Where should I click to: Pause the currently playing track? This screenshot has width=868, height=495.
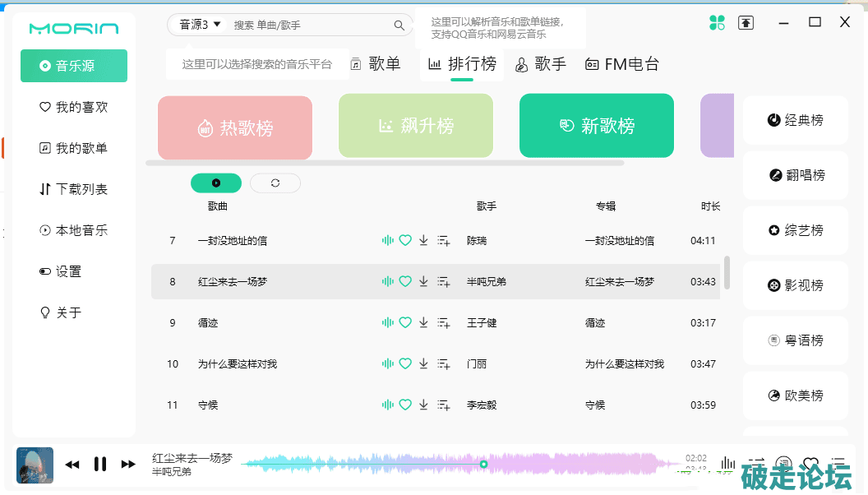[100, 465]
